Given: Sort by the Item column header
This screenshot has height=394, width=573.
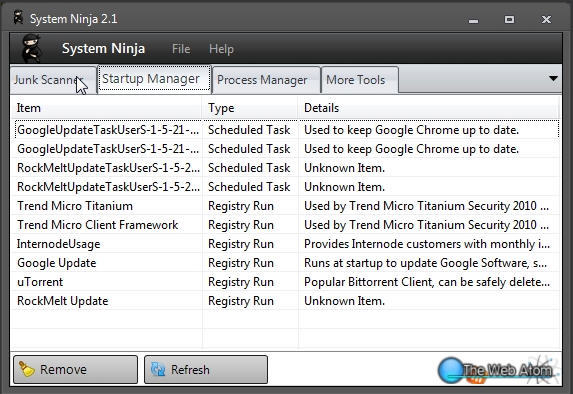Looking at the screenshot, I should [106, 108].
